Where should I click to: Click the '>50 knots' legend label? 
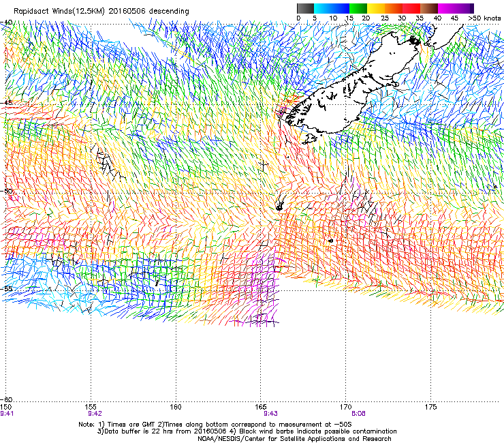[484, 18]
